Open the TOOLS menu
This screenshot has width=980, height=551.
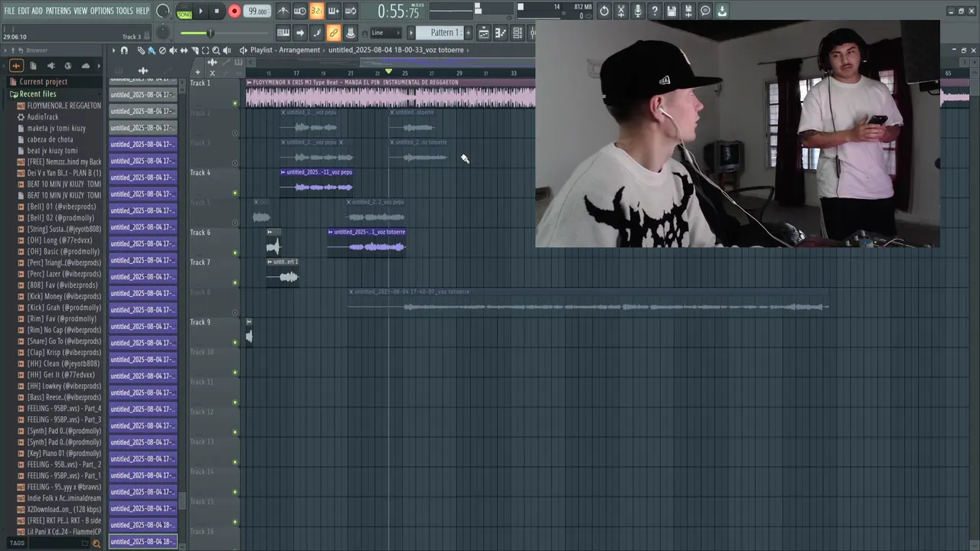pyautogui.click(x=125, y=11)
